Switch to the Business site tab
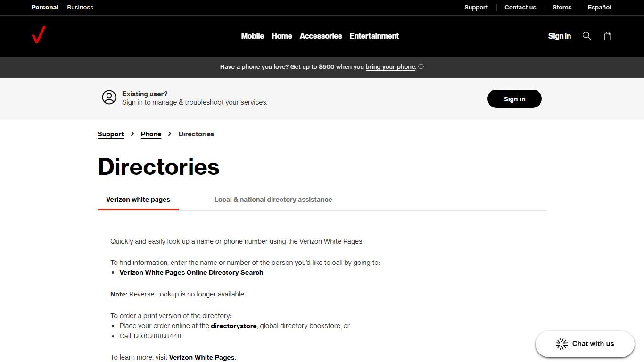644x362 pixels. pos(80,8)
